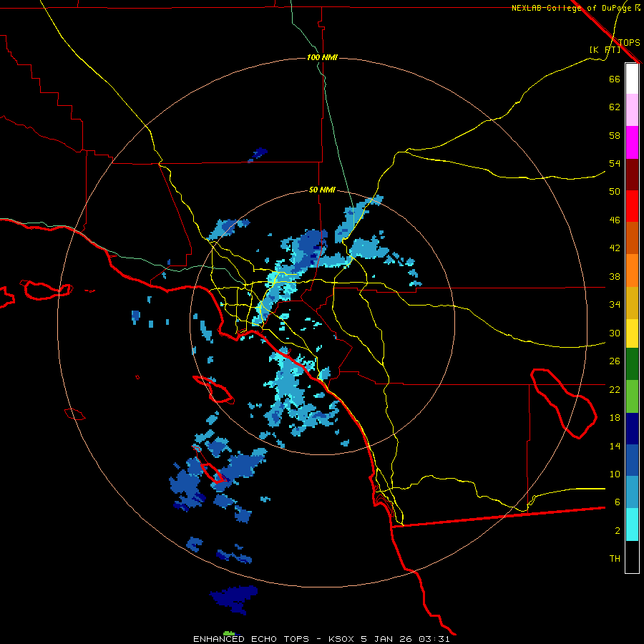The image size is (644, 644).
Task: Click the small green echo at bottom edge
Action: coord(229,633)
